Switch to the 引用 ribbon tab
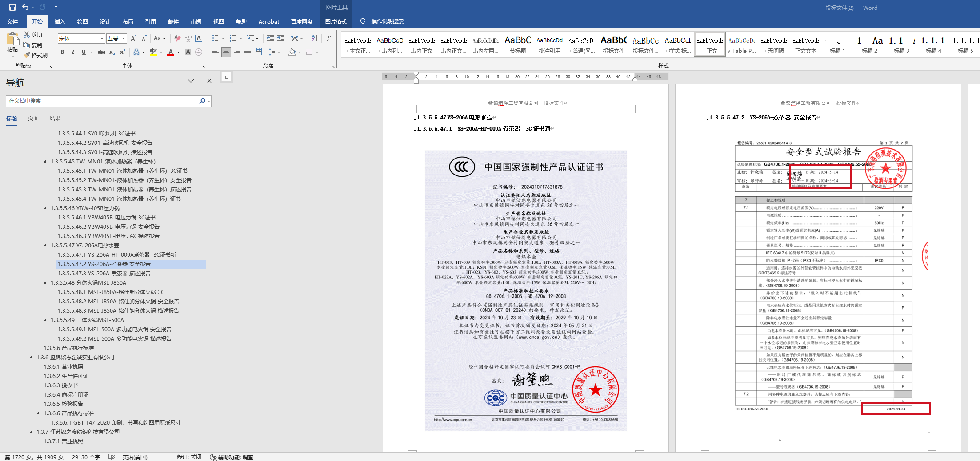Image resolution: width=980 pixels, height=461 pixels. coord(150,21)
